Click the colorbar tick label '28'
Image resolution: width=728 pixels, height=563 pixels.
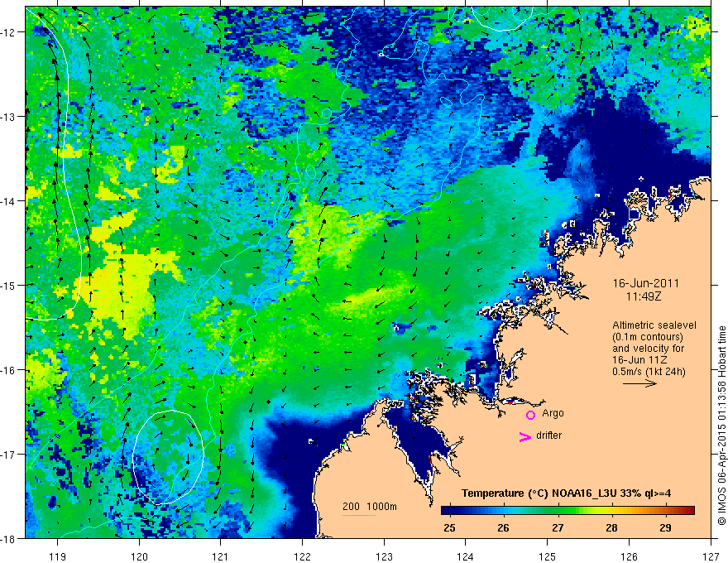click(611, 528)
